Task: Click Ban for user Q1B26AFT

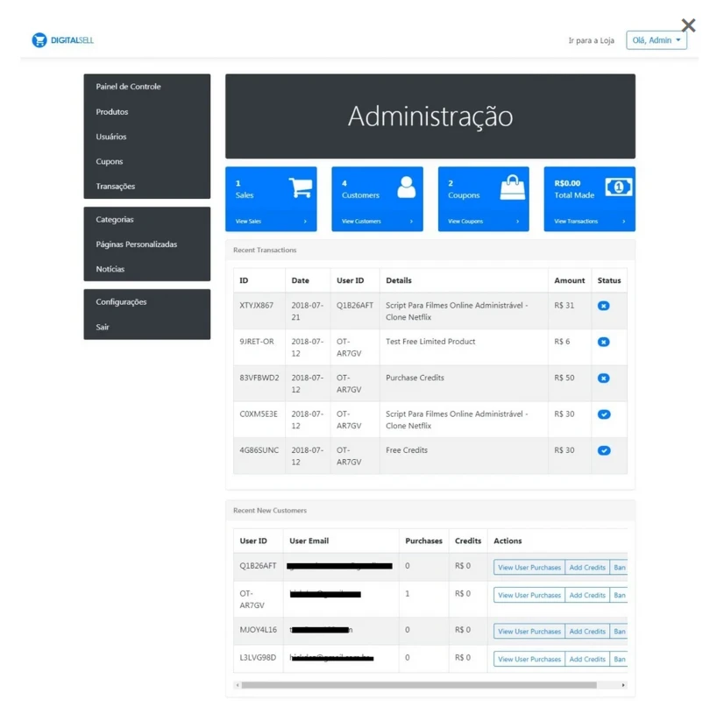Action: click(619, 568)
